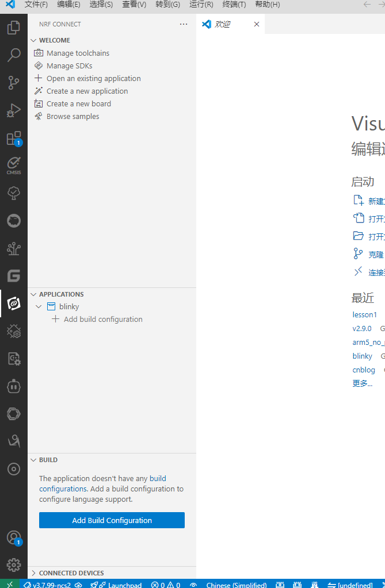Click Manage toolchains
Viewport: 385px width, 588px height.
coord(78,53)
